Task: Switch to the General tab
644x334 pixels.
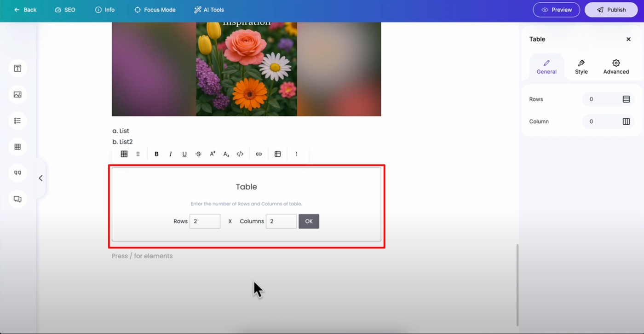Action: point(546,67)
